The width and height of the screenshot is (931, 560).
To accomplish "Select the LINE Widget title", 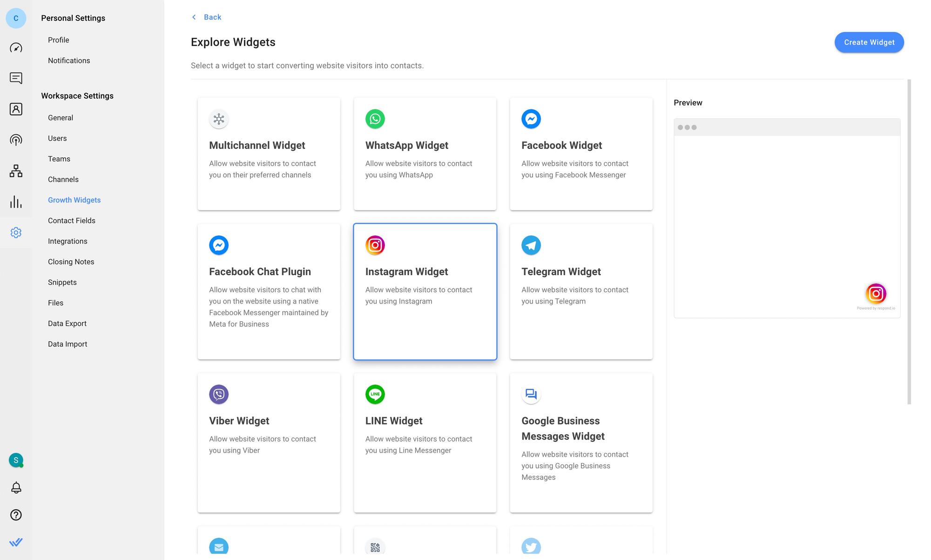I will click(x=394, y=421).
